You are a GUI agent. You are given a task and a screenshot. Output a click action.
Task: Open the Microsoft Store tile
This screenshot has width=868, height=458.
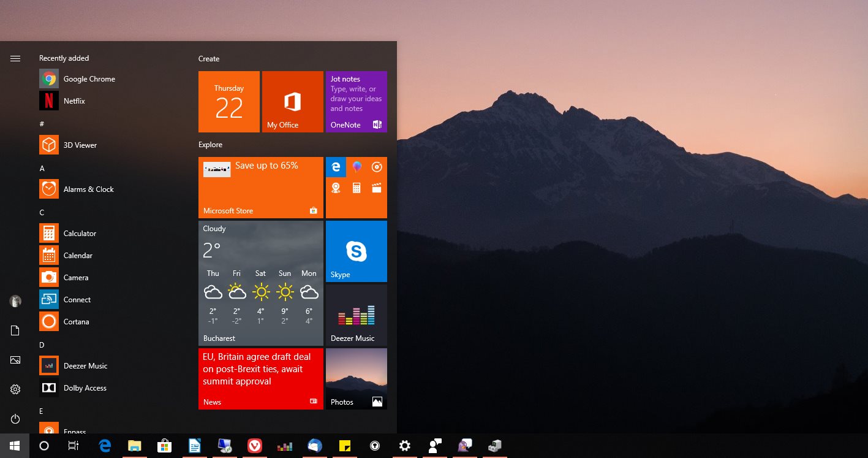pos(261,188)
